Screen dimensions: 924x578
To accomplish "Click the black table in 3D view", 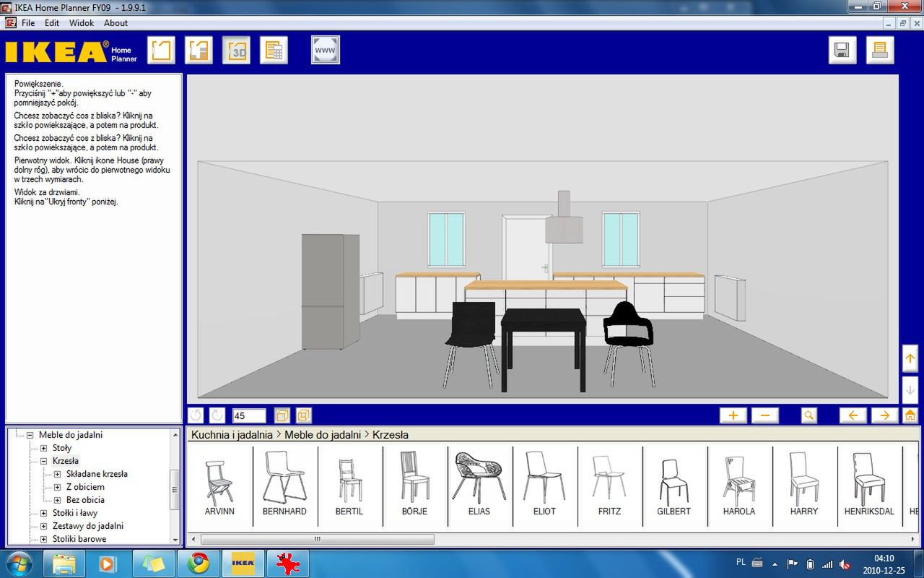I will 543,349.
